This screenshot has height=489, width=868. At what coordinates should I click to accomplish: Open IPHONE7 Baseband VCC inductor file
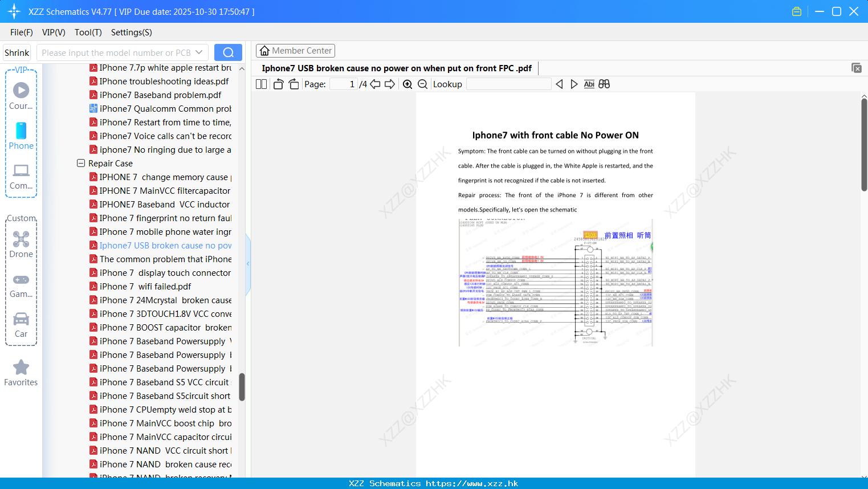[160, 205]
